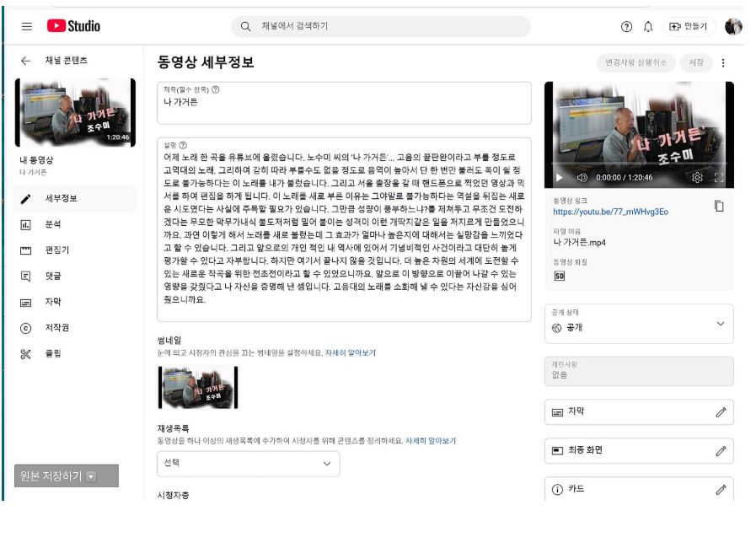Edit 자막 using the pencil icon

[x=720, y=412]
